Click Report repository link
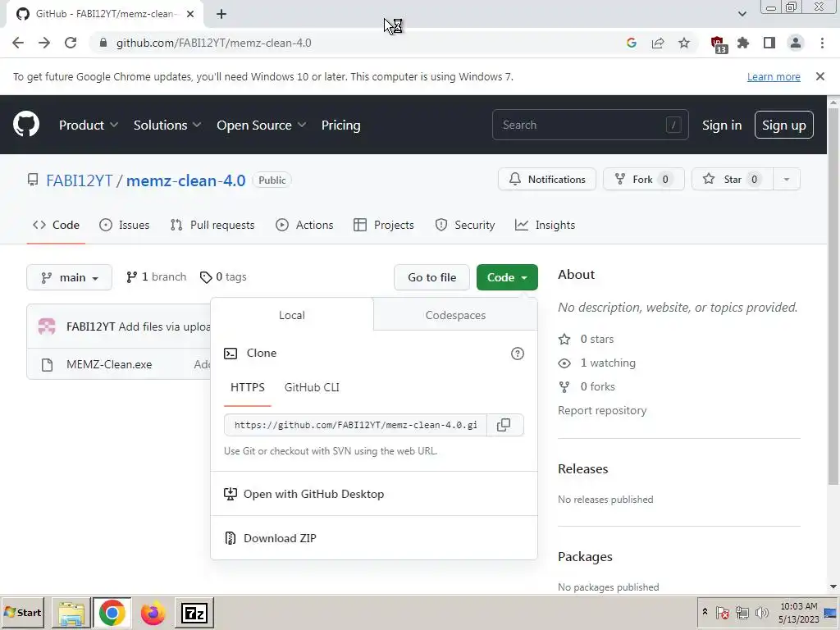The width and height of the screenshot is (840, 630). click(602, 410)
